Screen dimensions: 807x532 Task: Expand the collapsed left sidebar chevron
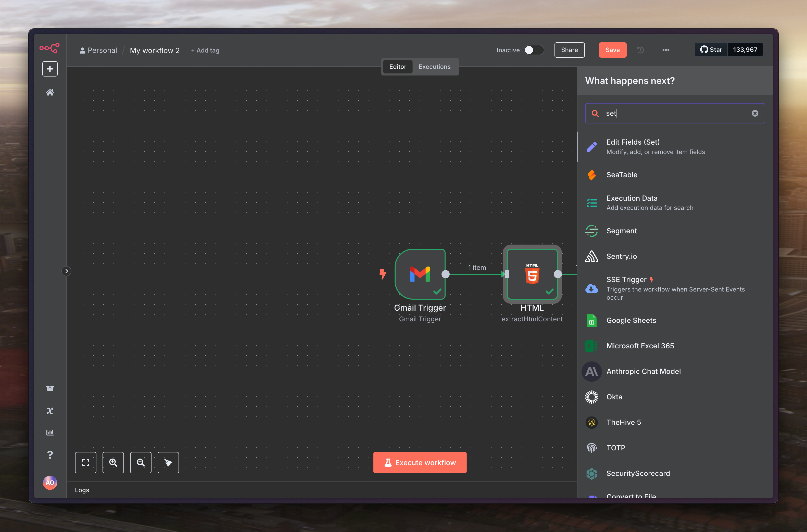click(x=67, y=271)
